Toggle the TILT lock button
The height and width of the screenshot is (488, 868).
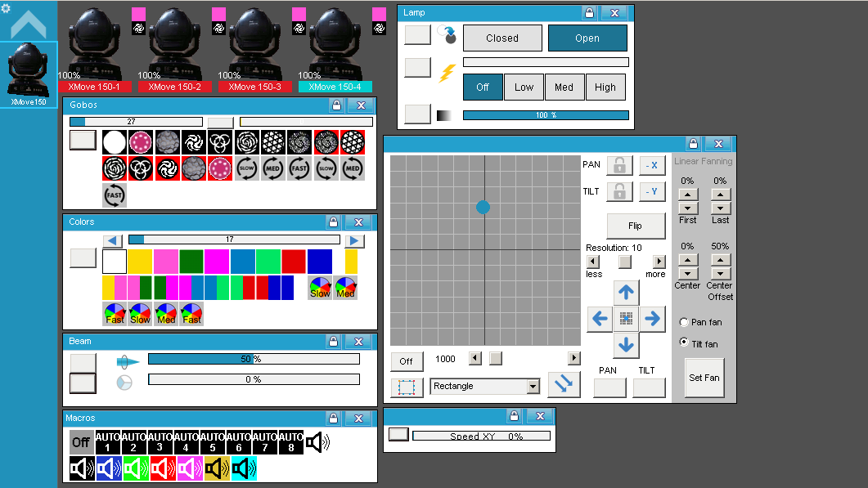pos(619,191)
